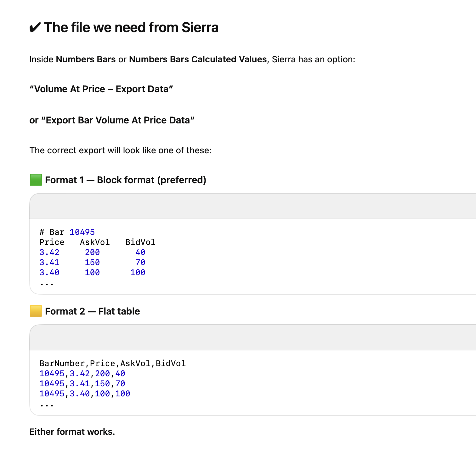Click the "# Bar 10495" code line

[67, 232]
